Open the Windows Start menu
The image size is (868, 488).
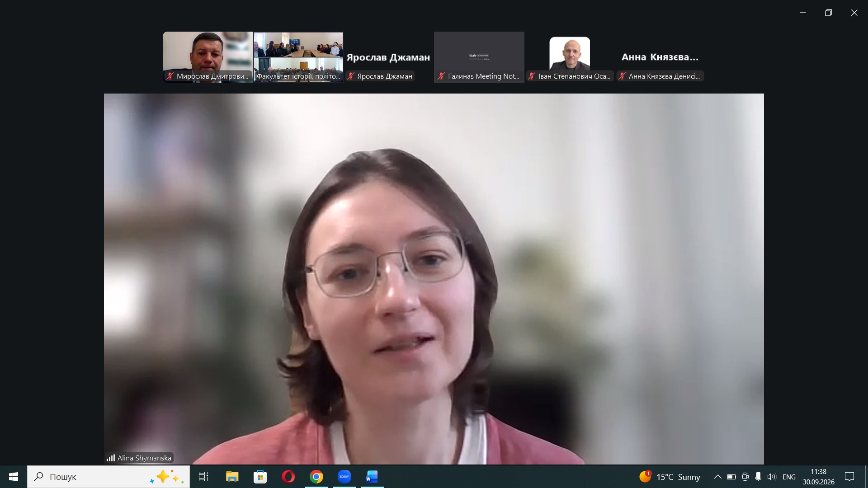[13, 477]
